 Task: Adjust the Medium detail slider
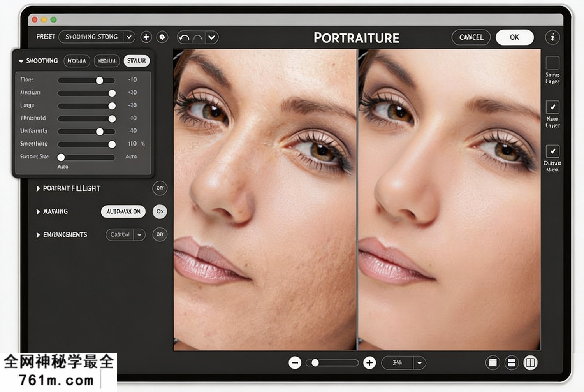(x=86, y=93)
